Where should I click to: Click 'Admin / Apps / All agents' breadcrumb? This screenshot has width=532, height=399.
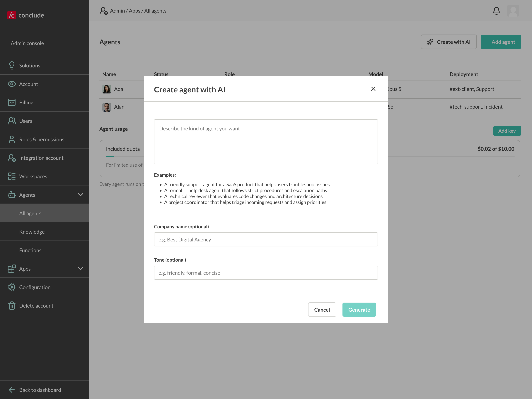point(138,11)
